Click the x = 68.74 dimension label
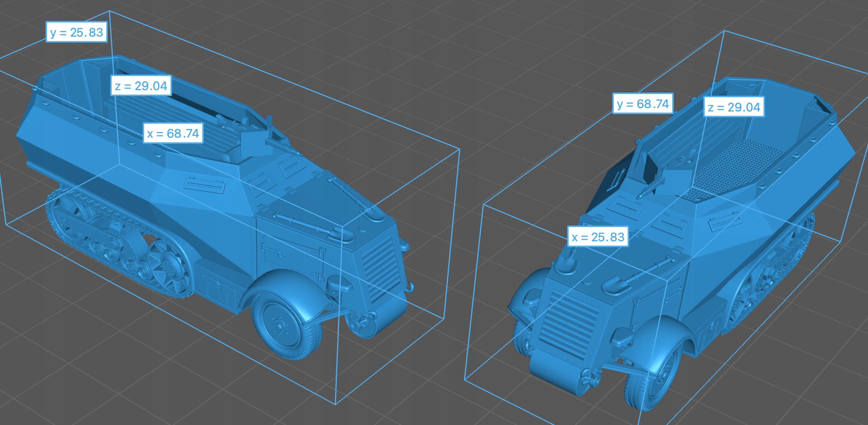Image resolution: width=868 pixels, height=425 pixels. 173,133
